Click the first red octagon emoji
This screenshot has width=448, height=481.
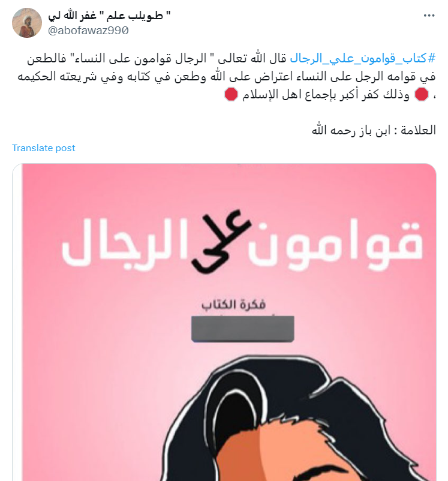[422, 94]
